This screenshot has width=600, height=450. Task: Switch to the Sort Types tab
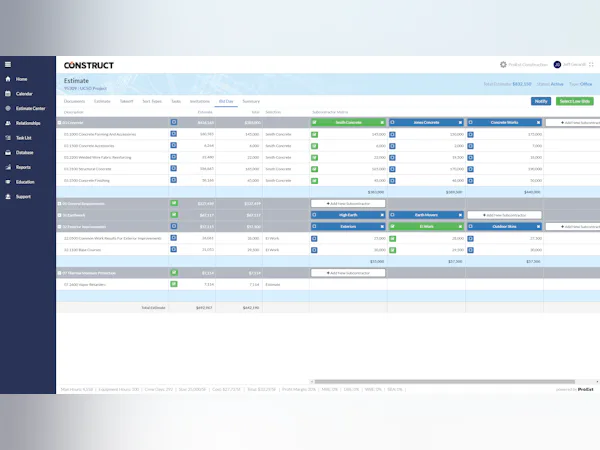pyautogui.click(x=152, y=101)
